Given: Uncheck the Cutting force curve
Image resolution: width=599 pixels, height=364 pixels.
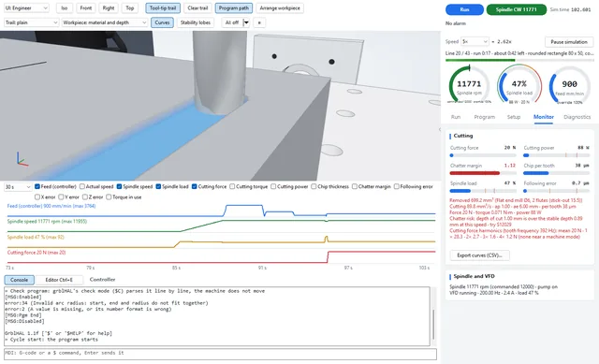Looking at the screenshot, I should click(194, 186).
